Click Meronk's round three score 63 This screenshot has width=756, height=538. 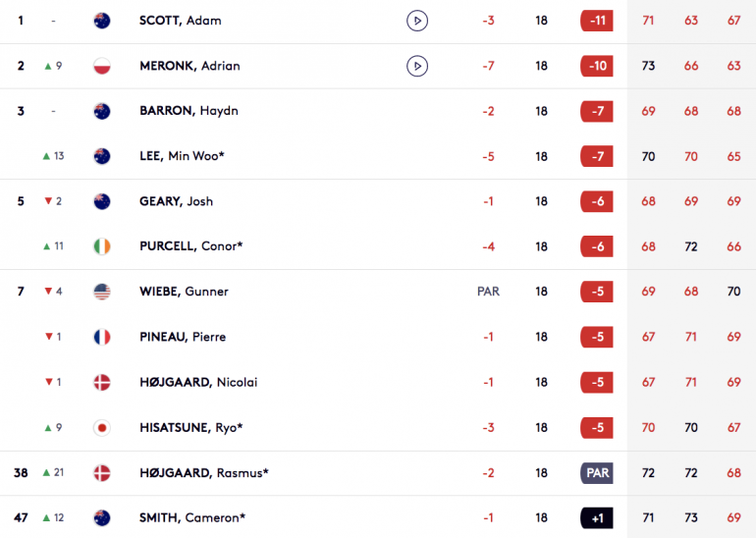733,66
